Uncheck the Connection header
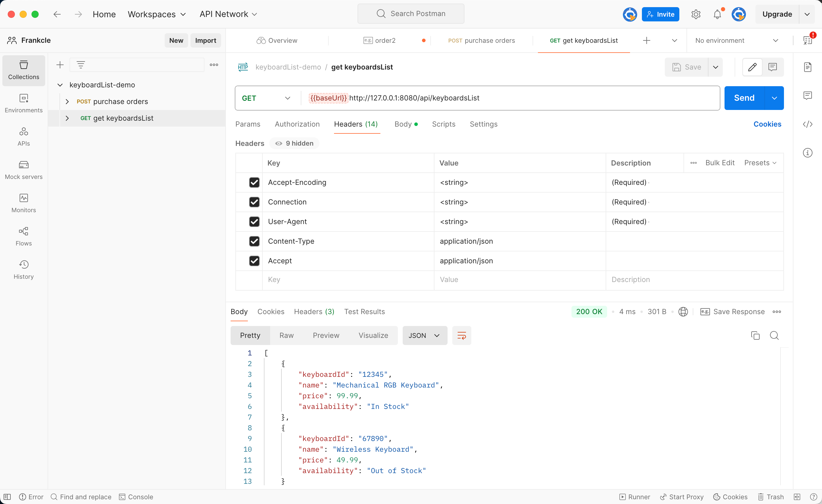The width and height of the screenshot is (822, 504). pos(254,202)
